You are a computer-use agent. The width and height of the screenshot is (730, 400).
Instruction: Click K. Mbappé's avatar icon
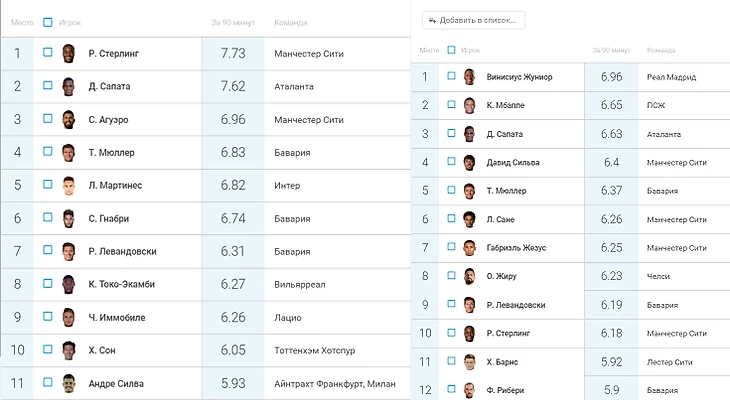point(469,105)
